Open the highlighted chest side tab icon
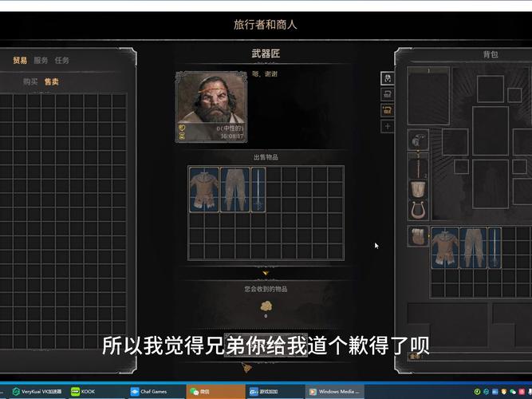 click(388, 110)
